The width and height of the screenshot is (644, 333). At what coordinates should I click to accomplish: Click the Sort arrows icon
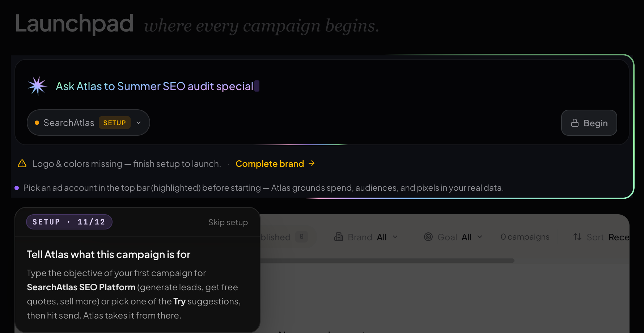(x=577, y=237)
